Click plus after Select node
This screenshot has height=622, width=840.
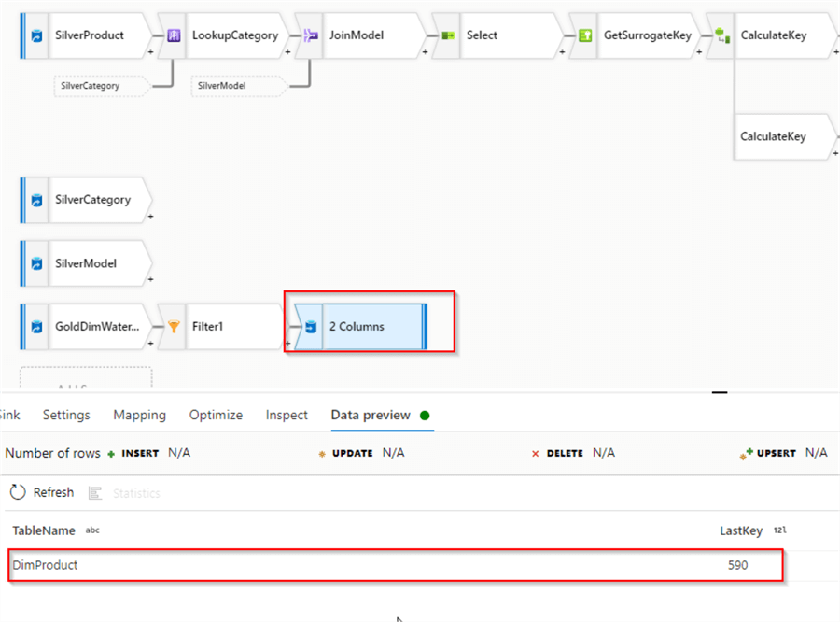click(x=562, y=52)
